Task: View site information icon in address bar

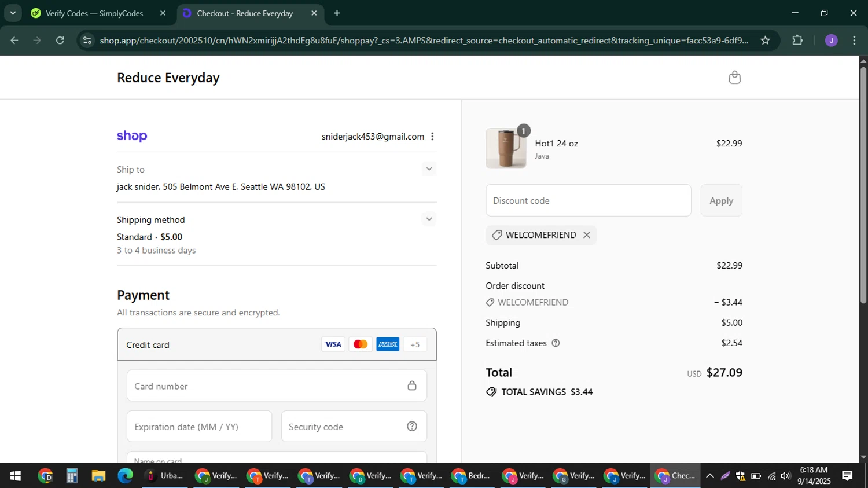Action: point(87,41)
